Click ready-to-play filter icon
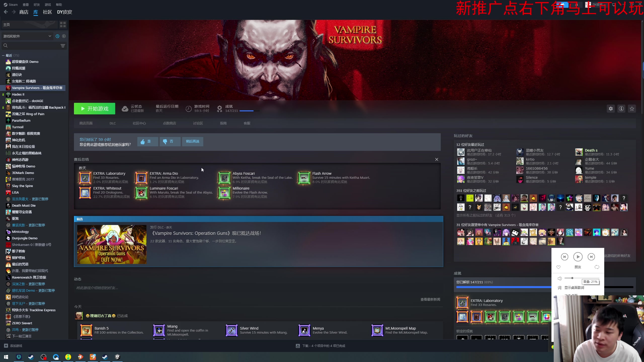This screenshot has width=644, height=362. point(64,36)
